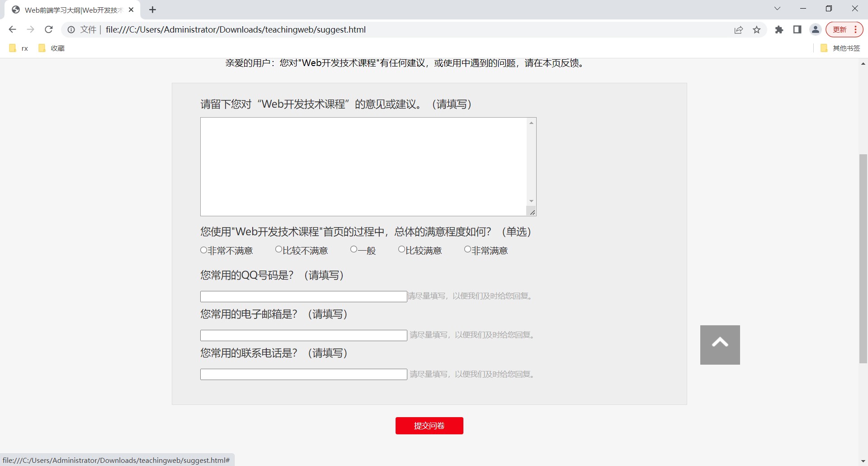
Task: Select the 比较不满意 radio option
Action: [278, 250]
